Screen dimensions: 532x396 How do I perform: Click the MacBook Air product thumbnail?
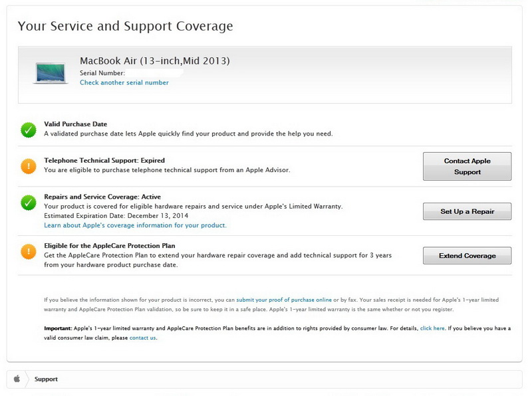pos(51,72)
